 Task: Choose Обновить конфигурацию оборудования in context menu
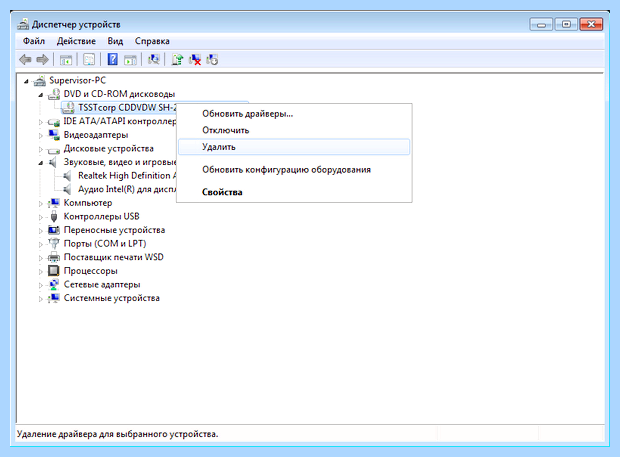click(x=294, y=170)
